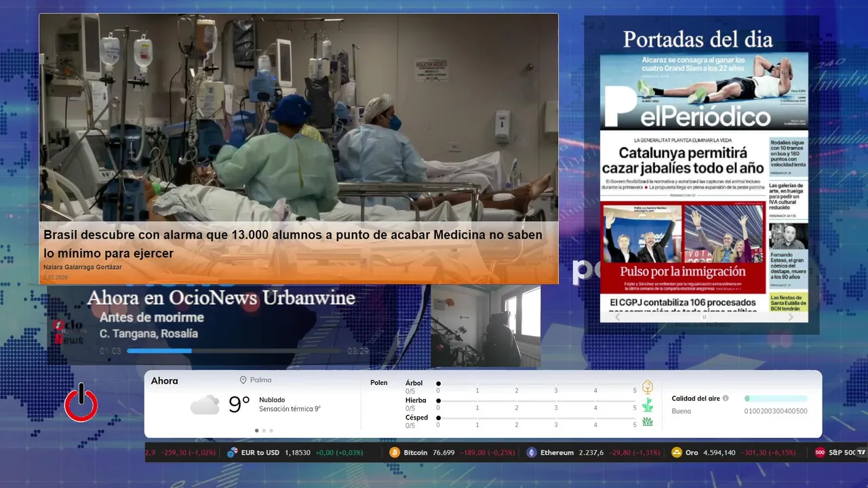The height and width of the screenshot is (488, 868).
Task: Click the Césped pollen level slider
Action: (x=536, y=418)
